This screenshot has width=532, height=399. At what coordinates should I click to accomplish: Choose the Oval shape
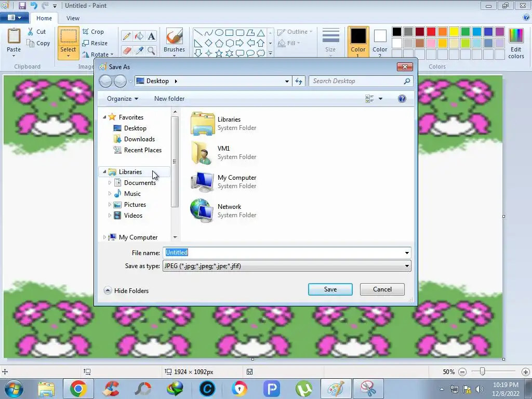coord(219,33)
